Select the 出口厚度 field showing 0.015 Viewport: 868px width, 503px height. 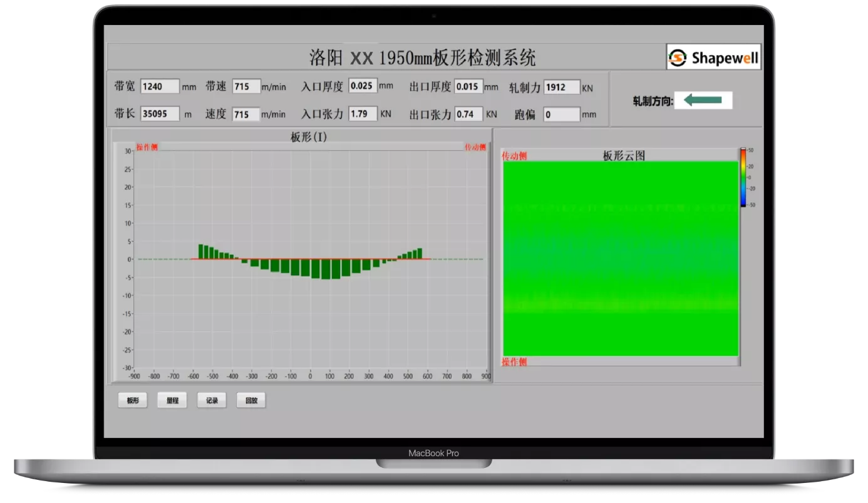coord(468,86)
